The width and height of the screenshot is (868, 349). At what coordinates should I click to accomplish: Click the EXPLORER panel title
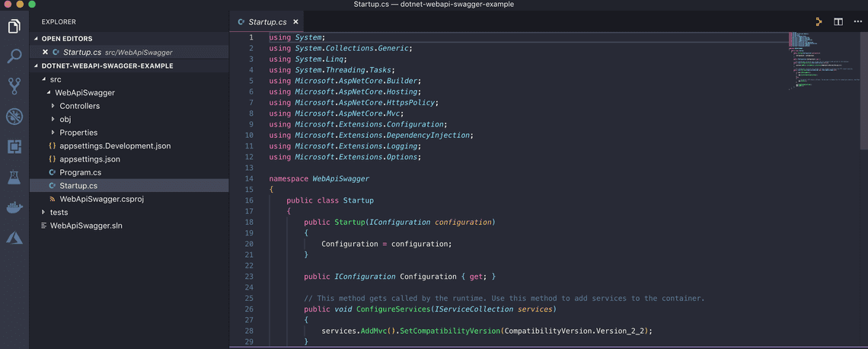[59, 22]
